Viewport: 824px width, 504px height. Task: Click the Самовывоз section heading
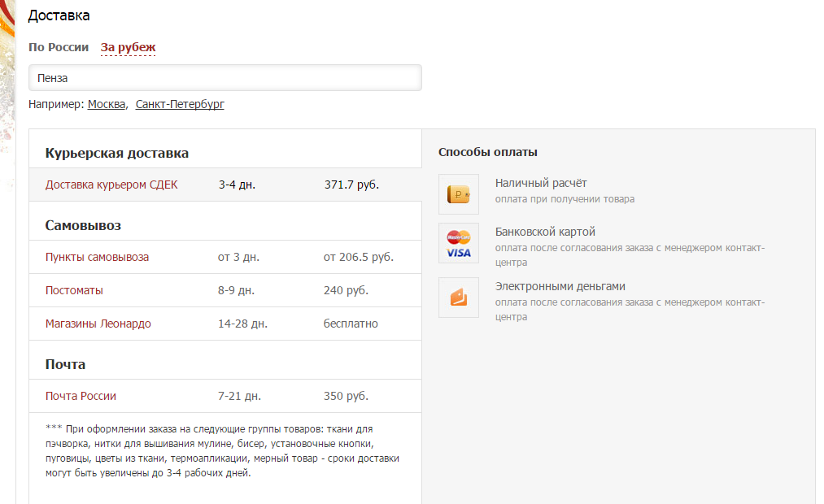coord(83,225)
